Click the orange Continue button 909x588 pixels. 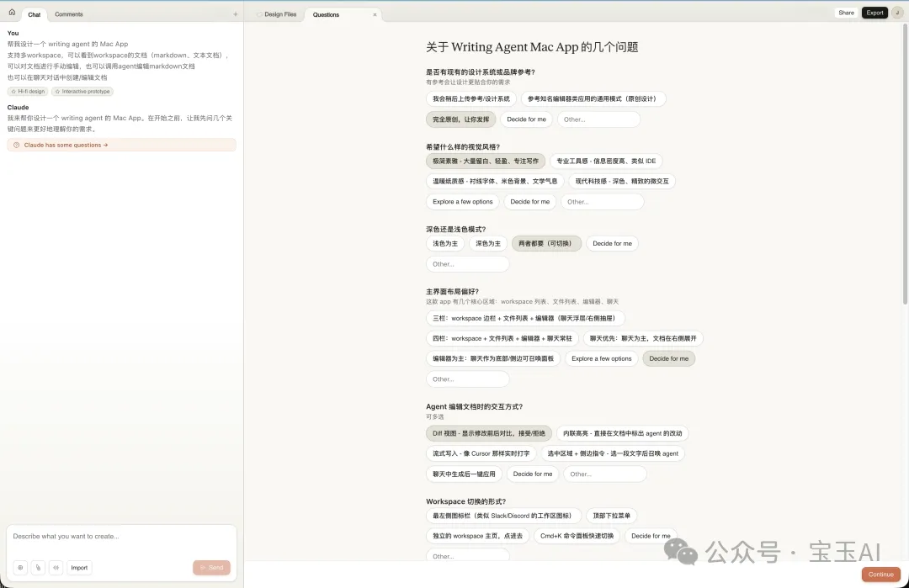(880, 574)
